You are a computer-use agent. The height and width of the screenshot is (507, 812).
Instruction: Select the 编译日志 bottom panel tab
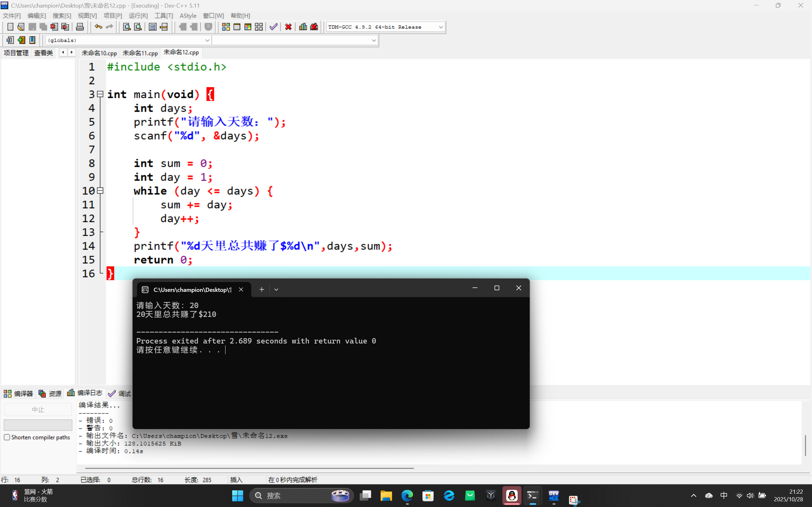click(85, 393)
